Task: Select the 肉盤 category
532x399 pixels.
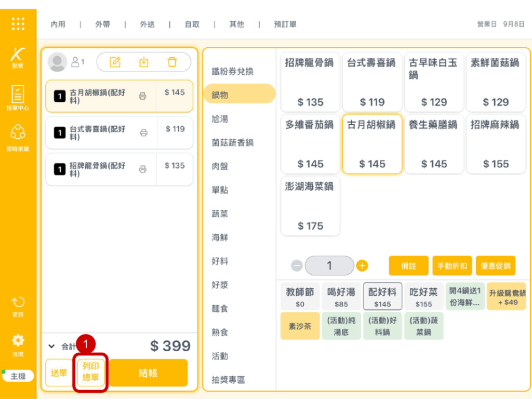Action: (220, 166)
